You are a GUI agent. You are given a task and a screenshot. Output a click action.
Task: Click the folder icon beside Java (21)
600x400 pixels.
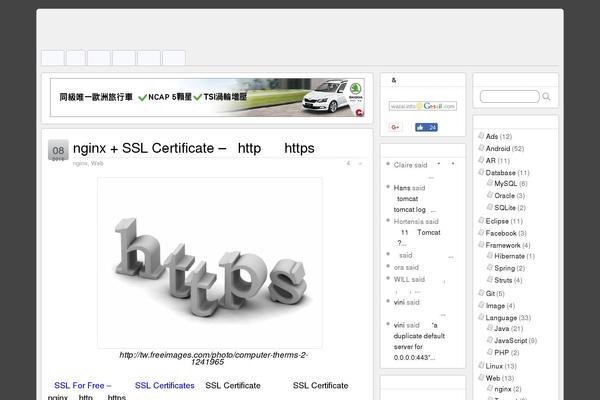pos(490,327)
